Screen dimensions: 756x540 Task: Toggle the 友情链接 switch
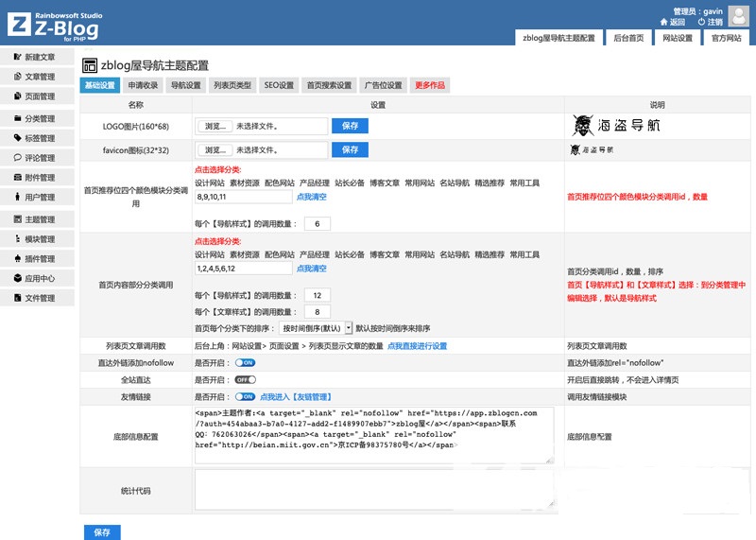coord(245,396)
